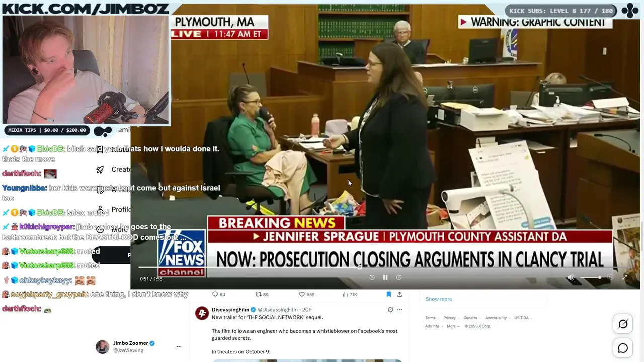Click the 0:51 / 1:53 video timestamp
Image resolution: width=644 pixels, height=362 pixels.
tap(151, 279)
